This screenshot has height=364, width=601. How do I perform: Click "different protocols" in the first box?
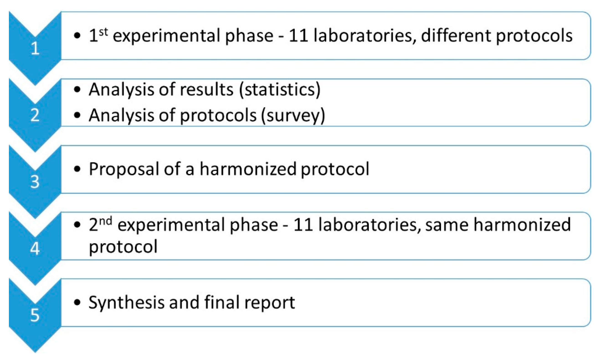click(497, 36)
